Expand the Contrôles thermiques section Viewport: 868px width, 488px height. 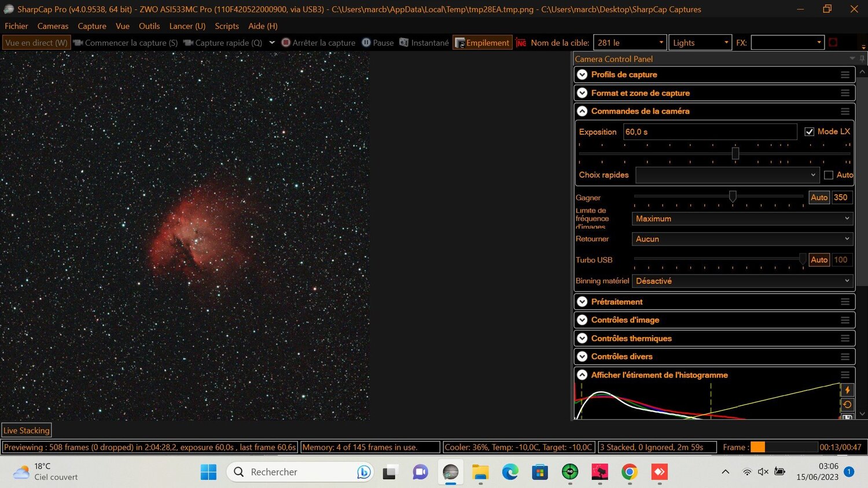click(x=582, y=338)
